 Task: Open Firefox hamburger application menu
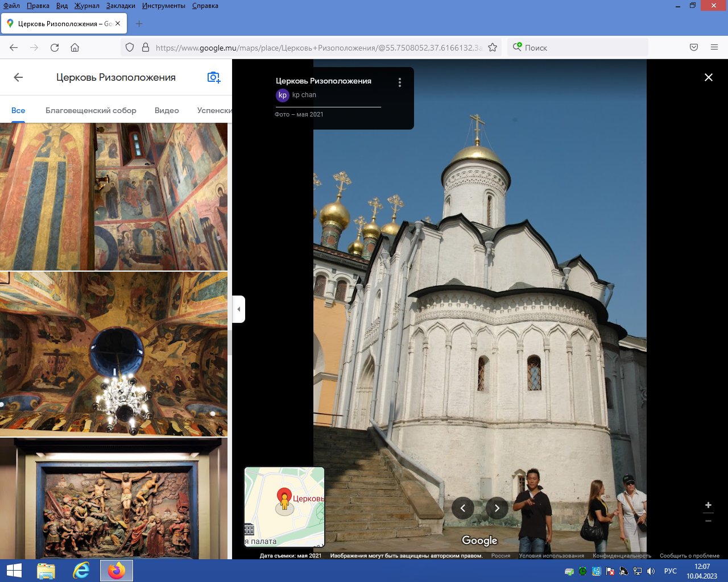[714, 48]
